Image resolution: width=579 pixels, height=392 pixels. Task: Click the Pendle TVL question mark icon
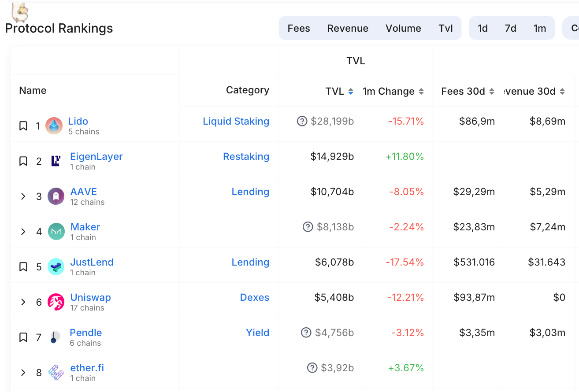tap(306, 332)
